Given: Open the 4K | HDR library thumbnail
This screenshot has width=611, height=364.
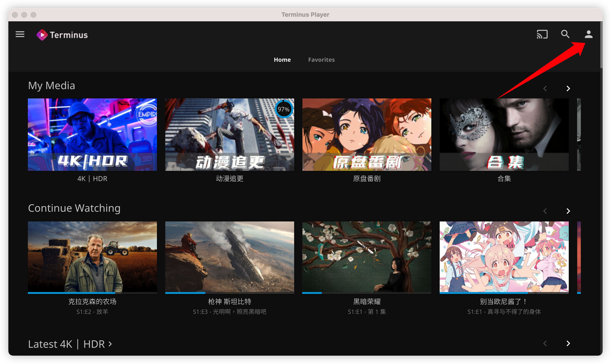Looking at the screenshot, I should pyautogui.click(x=92, y=134).
